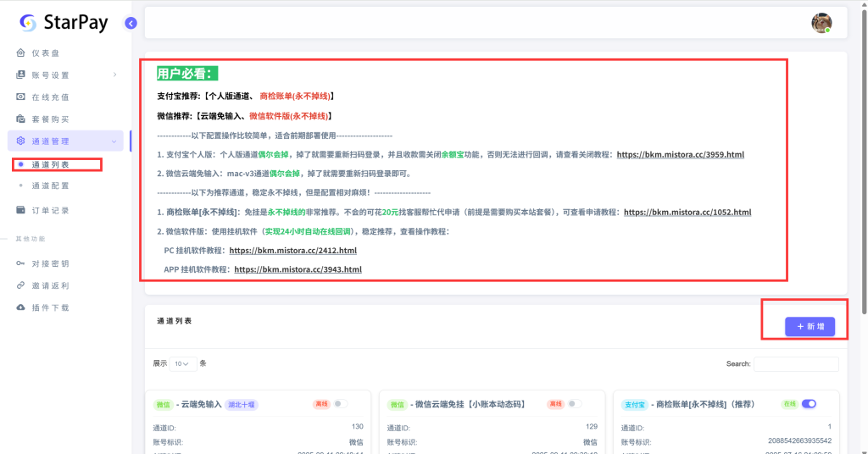This screenshot has height=454, width=868.
Task: Open the bkm.mistora.cc/1052.html link
Action: [687, 212]
